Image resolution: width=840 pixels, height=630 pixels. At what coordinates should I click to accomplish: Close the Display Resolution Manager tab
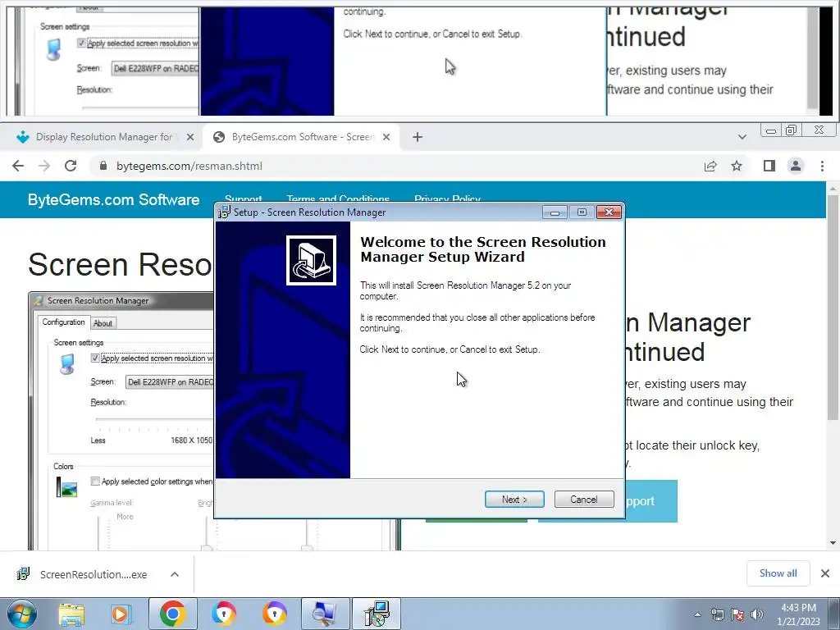(190, 137)
